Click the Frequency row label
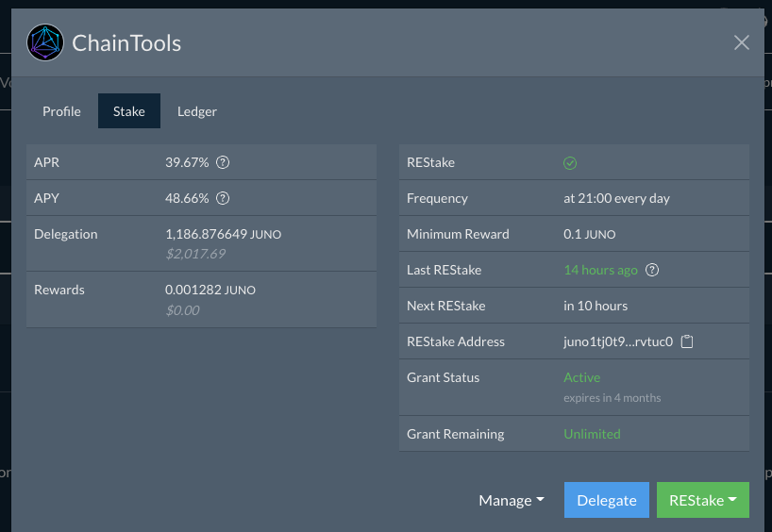This screenshot has height=532, width=772. tap(437, 198)
